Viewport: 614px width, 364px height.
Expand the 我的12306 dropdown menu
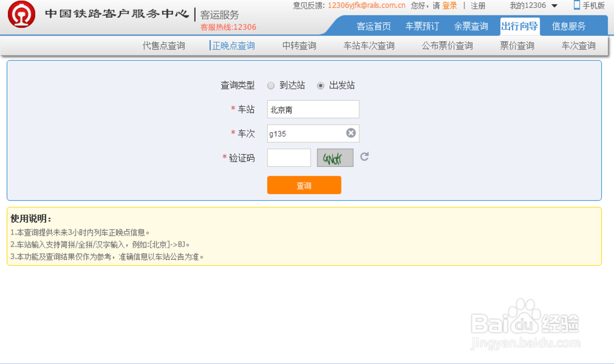click(x=529, y=6)
